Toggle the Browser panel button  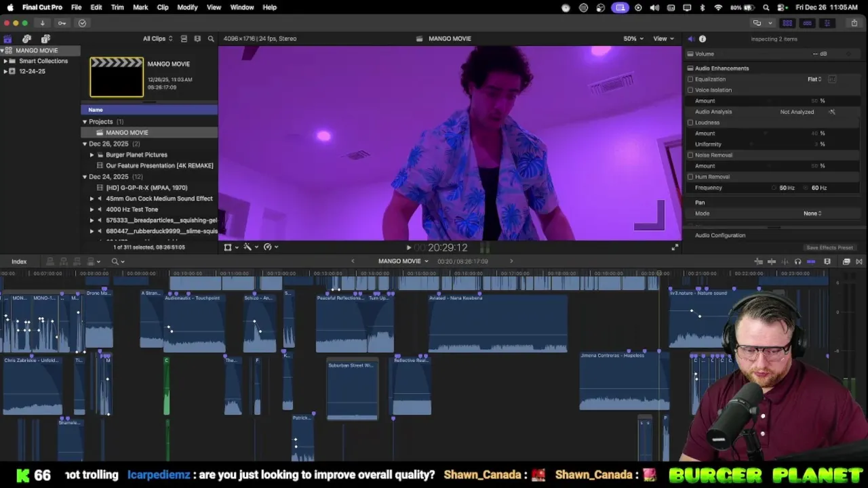point(787,23)
